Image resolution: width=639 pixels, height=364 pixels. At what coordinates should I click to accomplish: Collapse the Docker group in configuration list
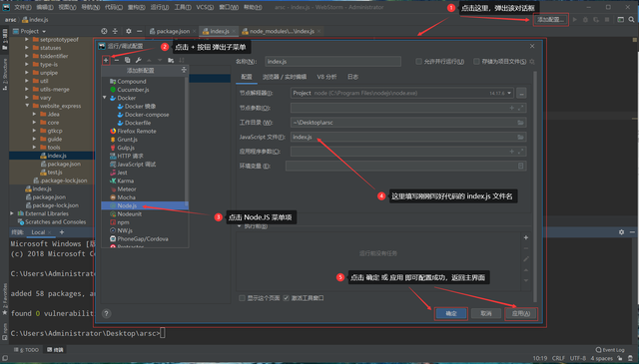point(104,98)
